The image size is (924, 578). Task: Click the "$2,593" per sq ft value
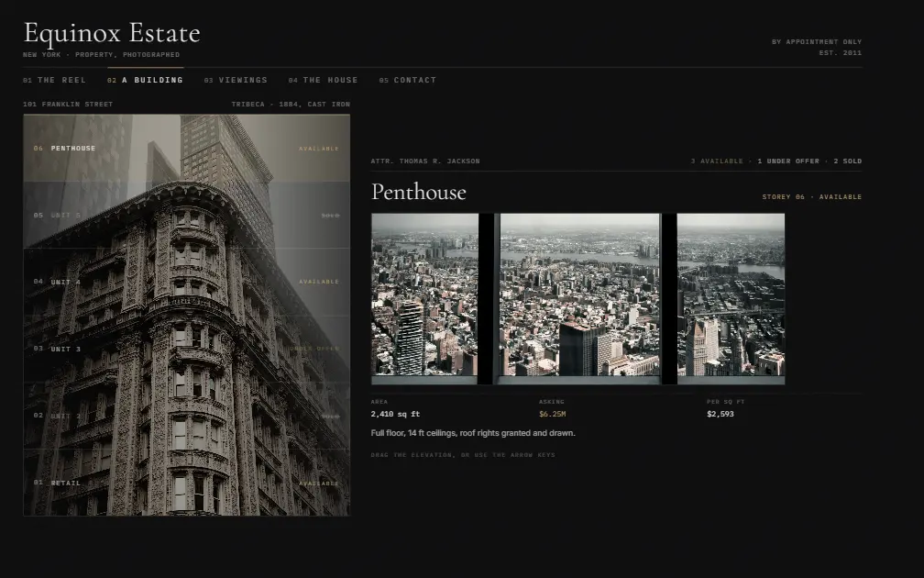[x=720, y=414]
